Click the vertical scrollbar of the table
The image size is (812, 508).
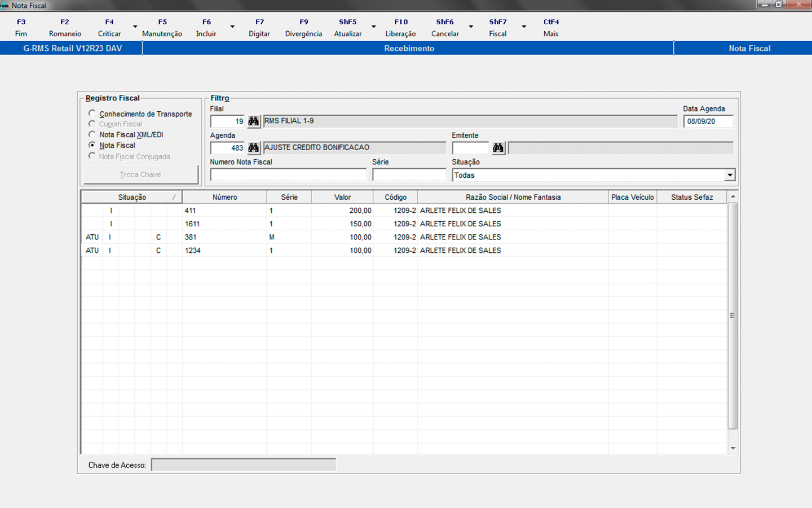[732, 316]
